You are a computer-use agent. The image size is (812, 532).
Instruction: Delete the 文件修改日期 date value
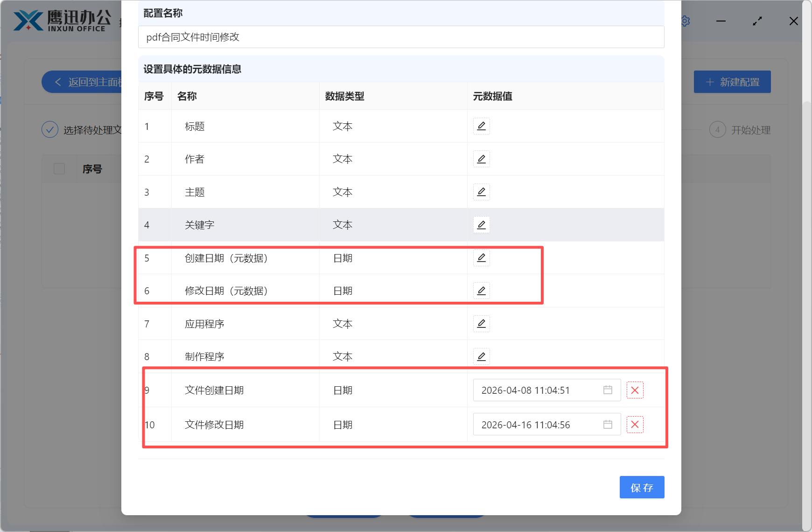(x=635, y=425)
